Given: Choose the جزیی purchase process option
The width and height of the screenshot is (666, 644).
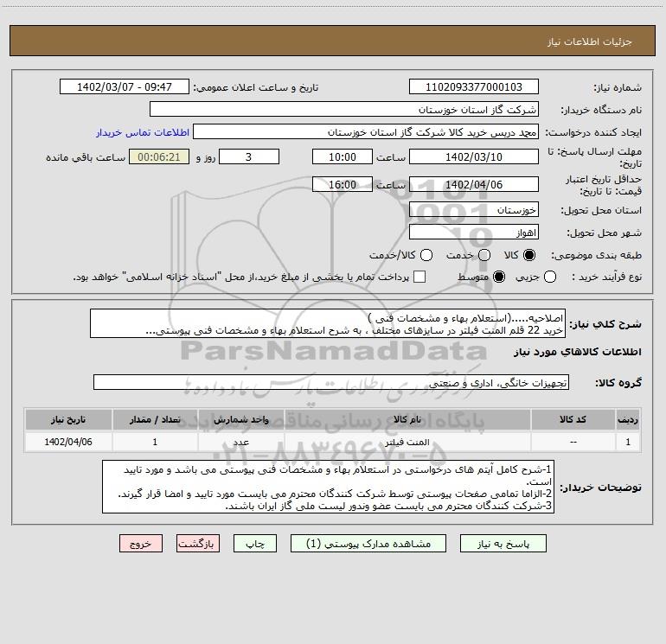Looking at the screenshot, I should (550, 277).
